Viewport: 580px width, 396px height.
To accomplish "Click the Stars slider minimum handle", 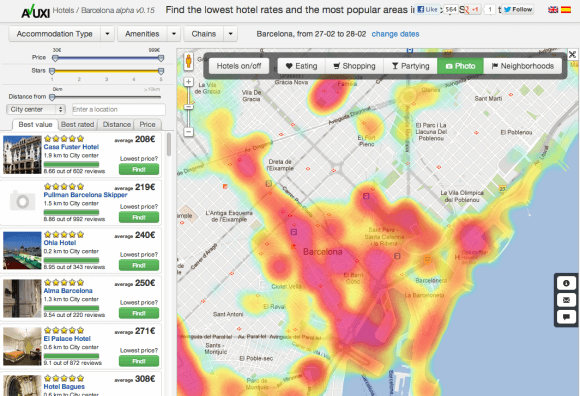I will (x=52, y=71).
